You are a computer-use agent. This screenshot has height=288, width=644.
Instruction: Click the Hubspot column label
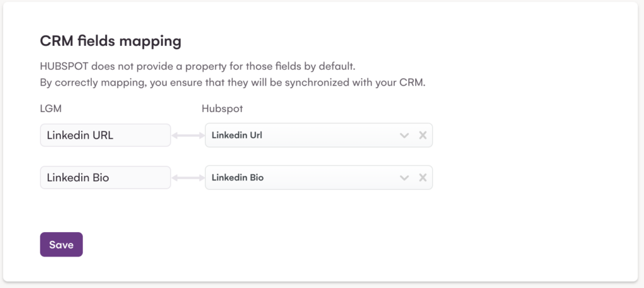(x=222, y=109)
